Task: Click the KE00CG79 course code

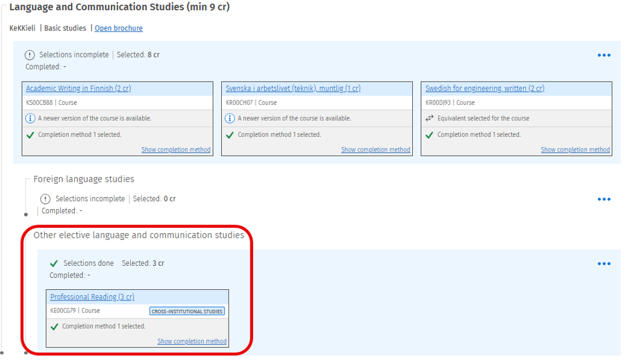Action: click(63, 311)
